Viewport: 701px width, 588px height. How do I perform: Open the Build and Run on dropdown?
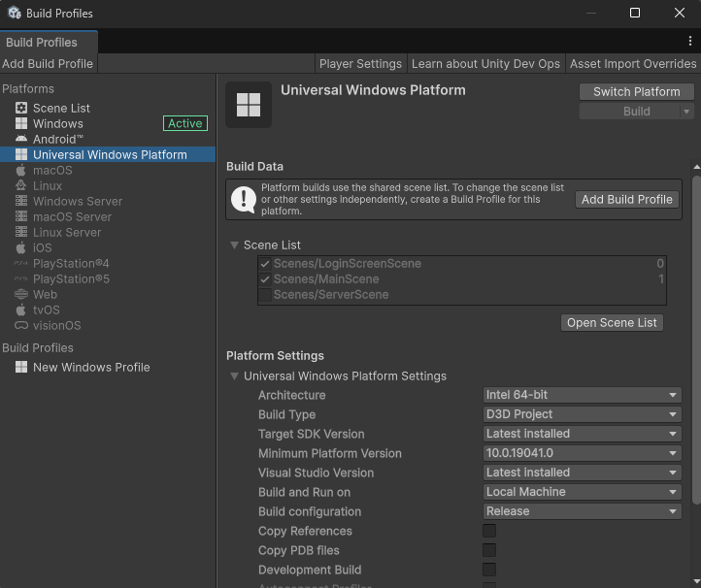point(583,492)
